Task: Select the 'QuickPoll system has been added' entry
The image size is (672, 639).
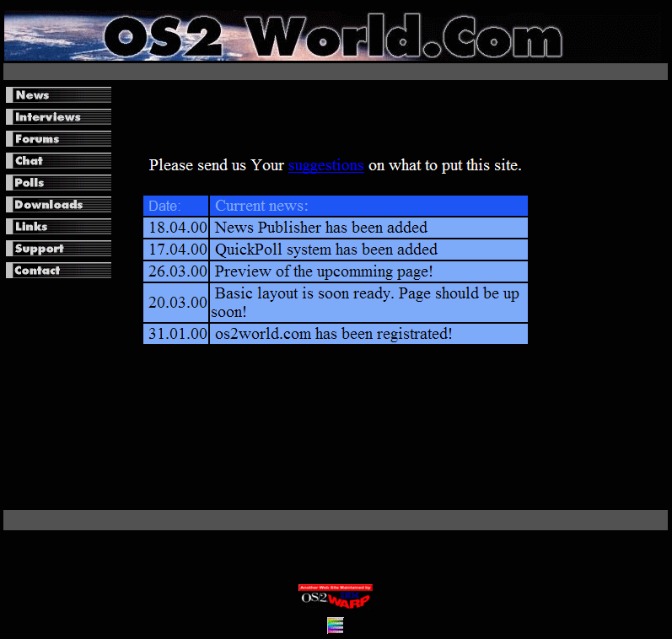Action: coord(368,250)
